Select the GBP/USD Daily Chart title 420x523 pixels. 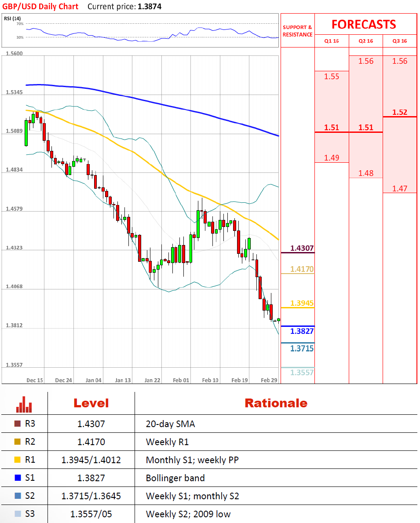[40, 6]
